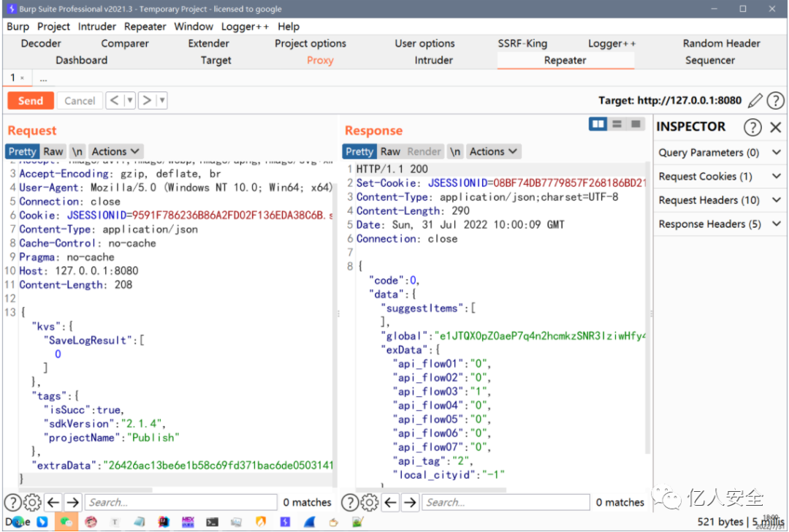Open the Help menu
The height and width of the screenshot is (532, 789).
(289, 27)
